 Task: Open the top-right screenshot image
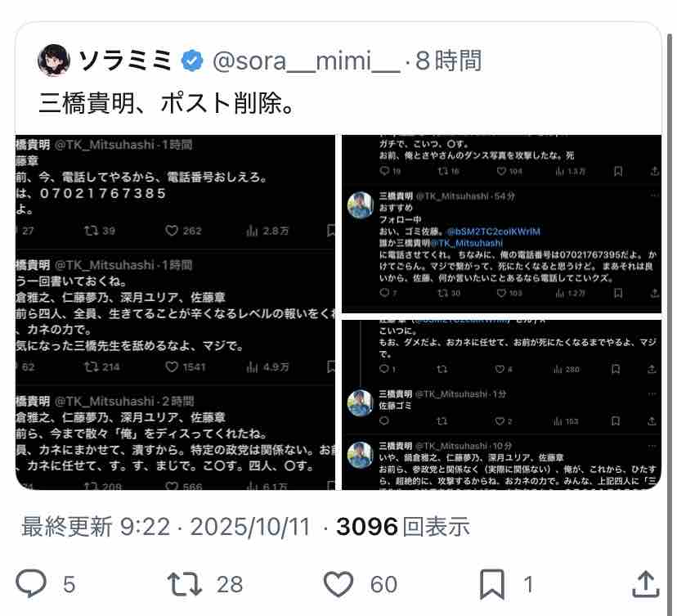(x=501, y=224)
